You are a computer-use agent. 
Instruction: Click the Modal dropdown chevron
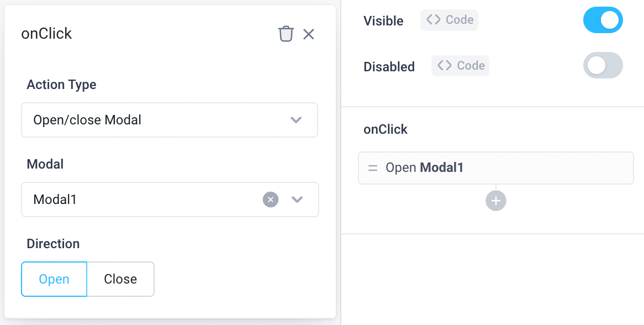[297, 200]
